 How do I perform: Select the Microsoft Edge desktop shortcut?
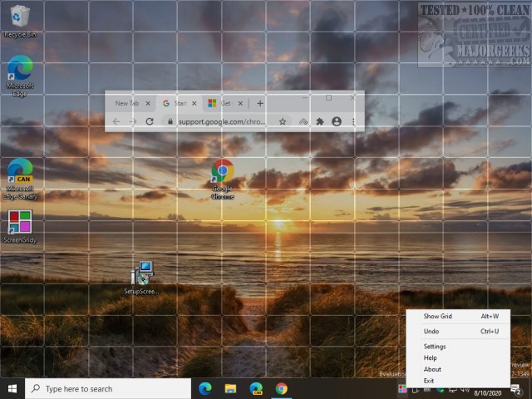pyautogui.click(x=20, y=76)
